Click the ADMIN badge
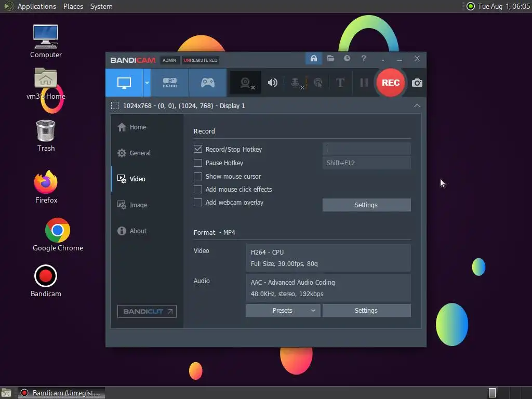The height and width of the screenshot is (399, 532). (x=169, y=60)
